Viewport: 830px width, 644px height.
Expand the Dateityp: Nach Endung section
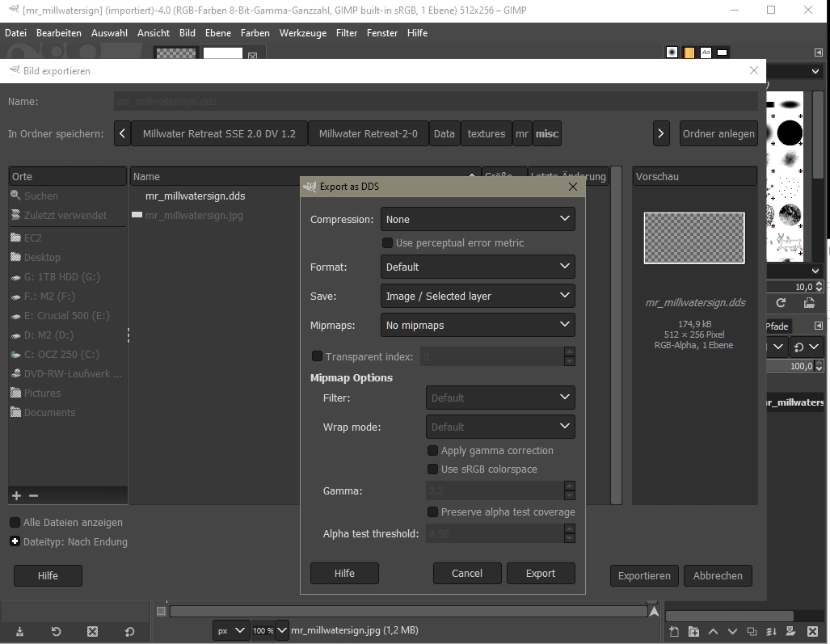point(15,541)
